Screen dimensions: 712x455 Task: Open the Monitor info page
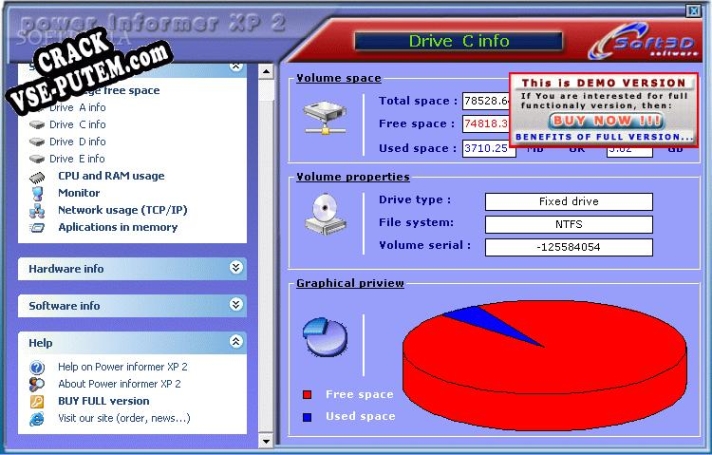[79, 193]
